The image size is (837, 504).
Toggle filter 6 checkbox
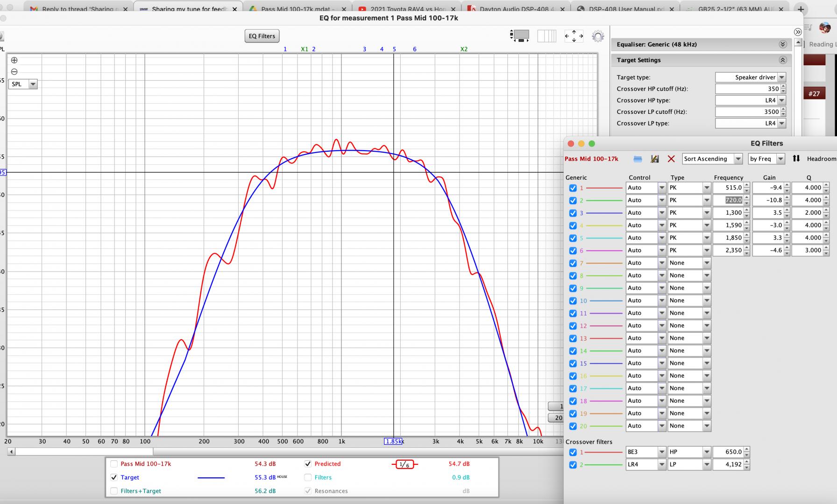pos(573,251)
